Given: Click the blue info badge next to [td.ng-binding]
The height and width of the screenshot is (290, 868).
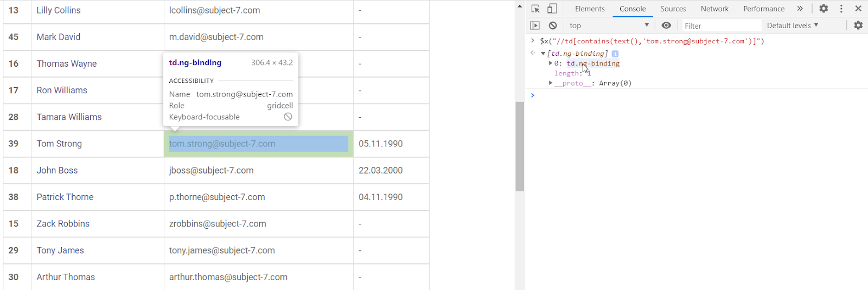Looking at the screenshot, I should coord(615,54).
